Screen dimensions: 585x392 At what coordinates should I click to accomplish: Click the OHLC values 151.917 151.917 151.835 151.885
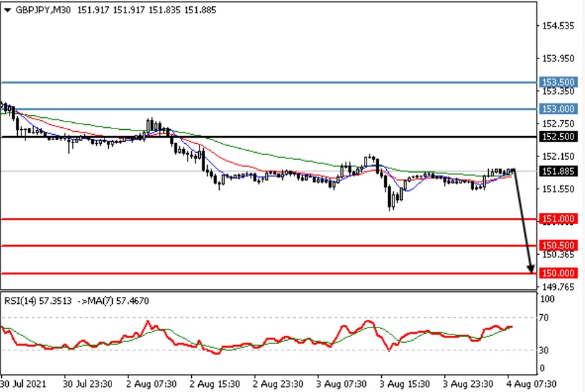[x=147, y=10]
